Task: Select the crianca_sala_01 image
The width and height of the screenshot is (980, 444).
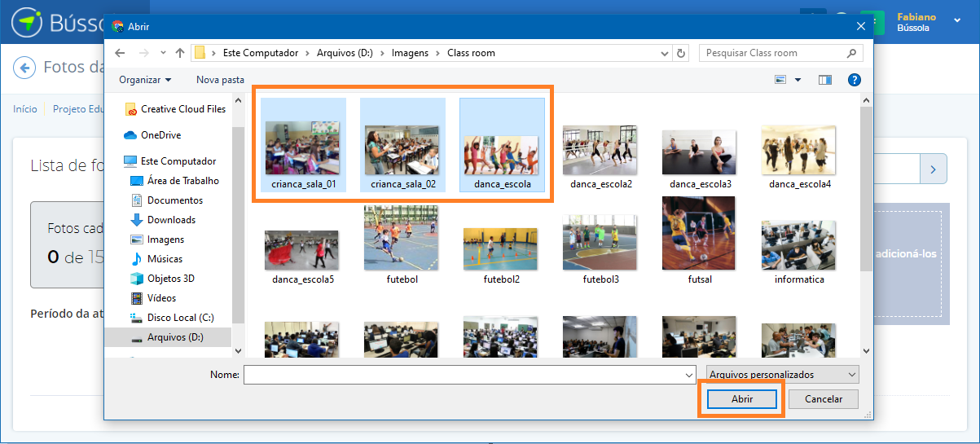Action: [x=303, y=145]
